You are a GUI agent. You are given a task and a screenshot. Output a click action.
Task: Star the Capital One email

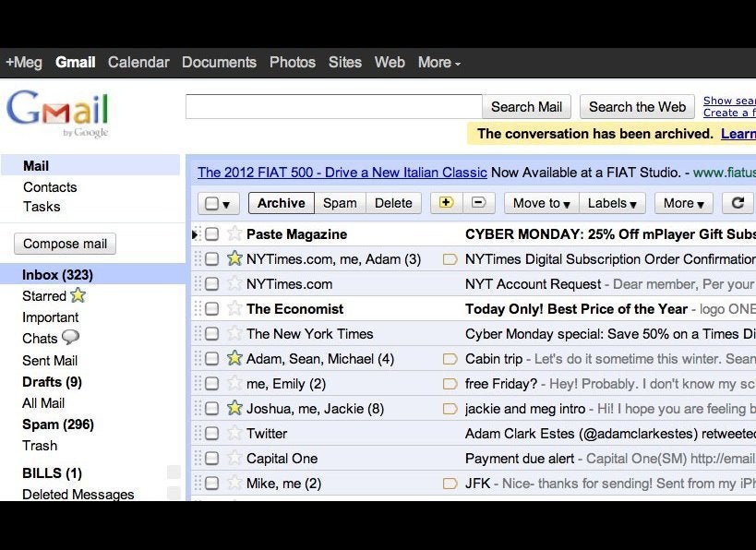234,458
